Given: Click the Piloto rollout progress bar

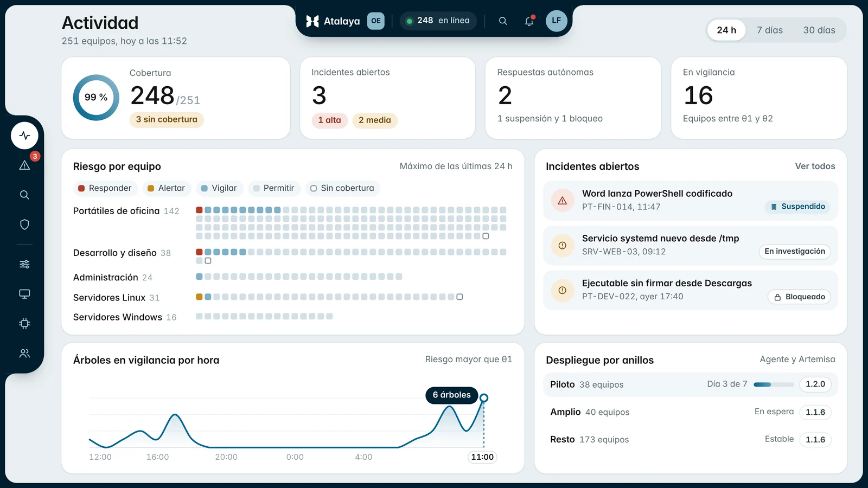Looking at the screenshot, I should [x=774, y=384].
